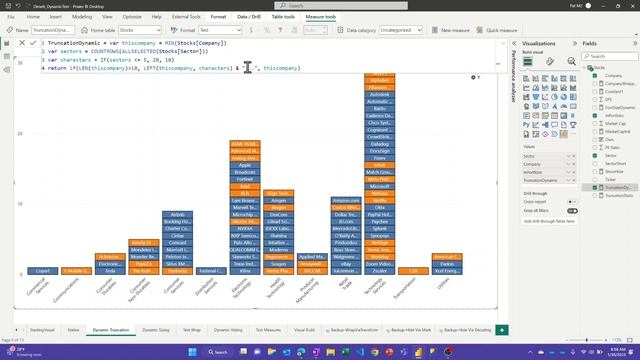Check the EPS field checkbox

(595, 100)
